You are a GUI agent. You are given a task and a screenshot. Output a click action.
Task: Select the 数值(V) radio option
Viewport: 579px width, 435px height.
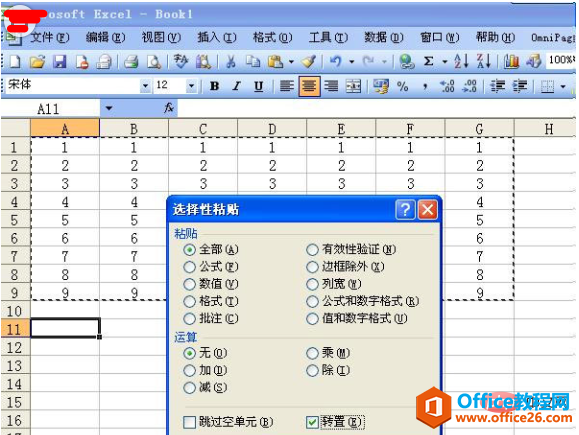[x=211, y=284]
